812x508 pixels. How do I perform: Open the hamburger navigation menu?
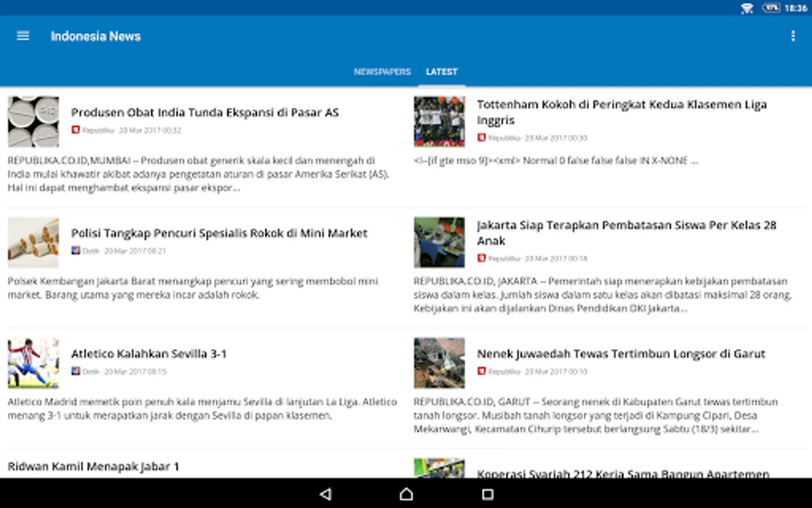click(x=23, y=36)
